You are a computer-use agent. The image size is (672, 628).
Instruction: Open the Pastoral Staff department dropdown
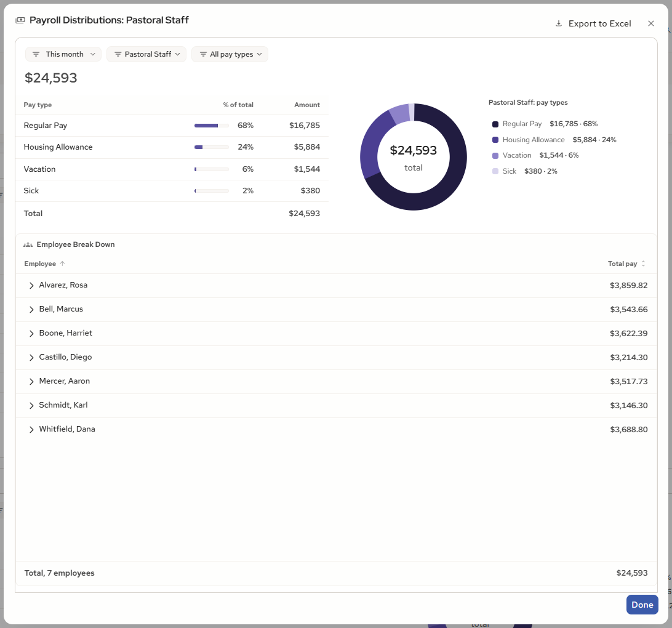coord(146,54)
